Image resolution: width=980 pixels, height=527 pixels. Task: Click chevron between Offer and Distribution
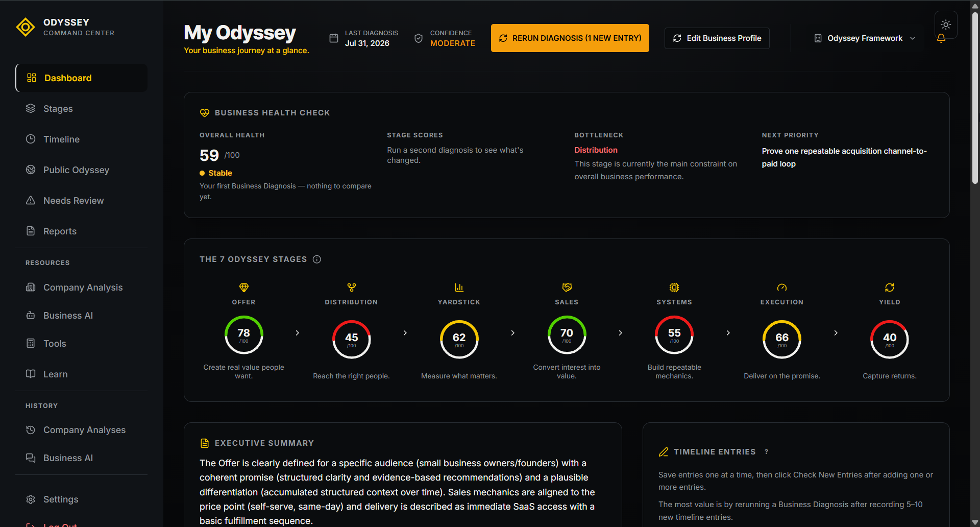pyautogui.click(x=298, y=333)
